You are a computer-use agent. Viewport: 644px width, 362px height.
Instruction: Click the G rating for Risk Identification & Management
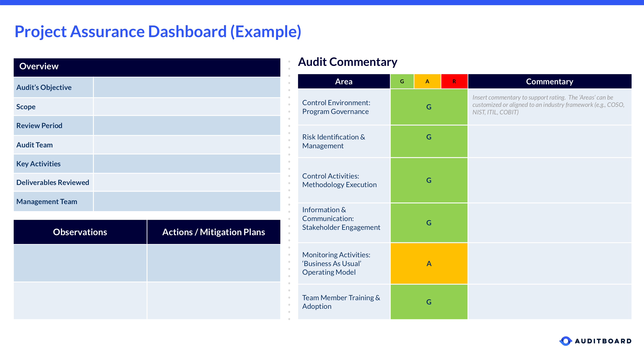pyautogui.click(x=429, y=141)
